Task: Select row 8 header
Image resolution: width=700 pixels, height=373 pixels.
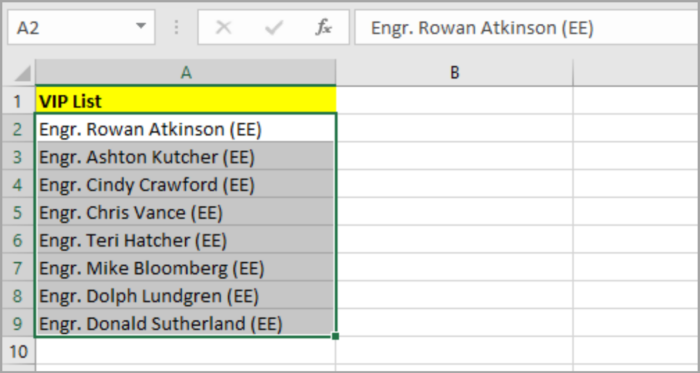Action: click(18, 296)
